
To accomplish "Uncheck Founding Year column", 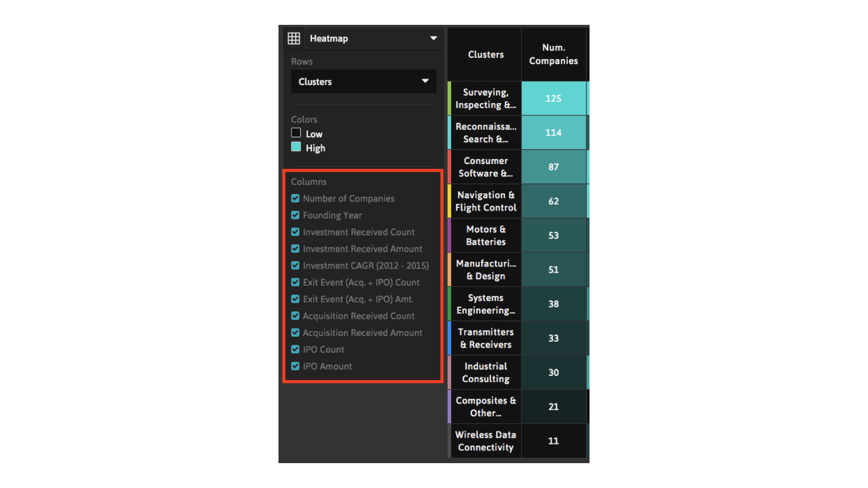I will coord(295,215).
